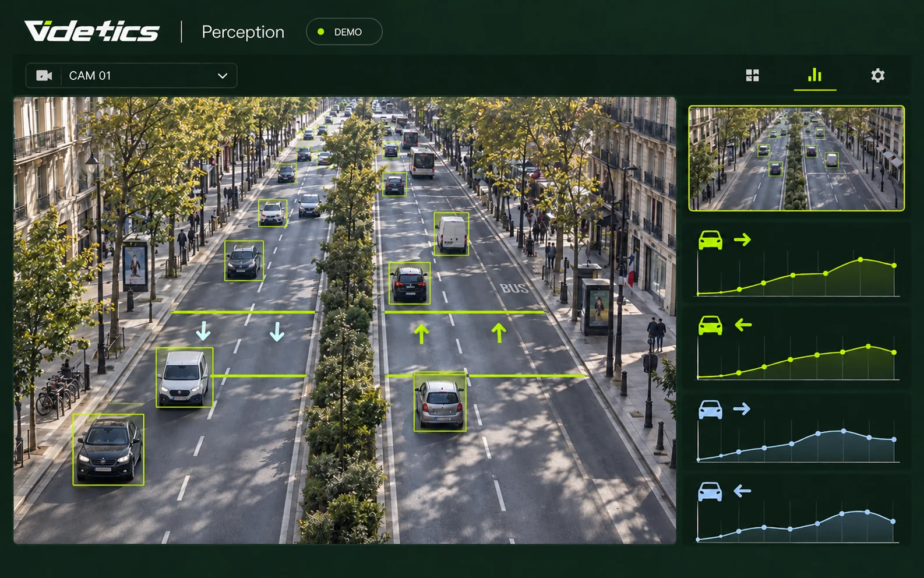
Task: Click the green left-direction arrow icon
Action: (x=743, y=325)
